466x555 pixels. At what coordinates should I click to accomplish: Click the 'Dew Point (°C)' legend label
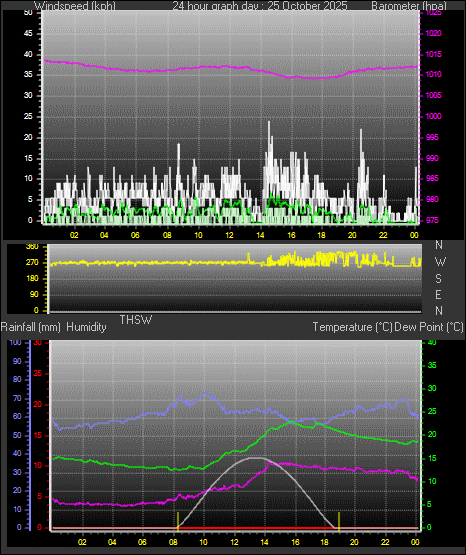click(429, 327)
